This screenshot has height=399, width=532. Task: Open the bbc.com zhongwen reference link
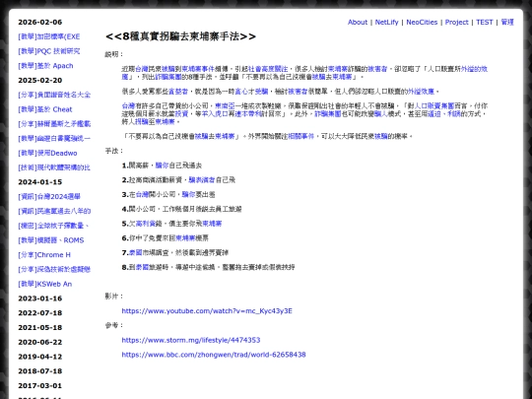[214, 355]
